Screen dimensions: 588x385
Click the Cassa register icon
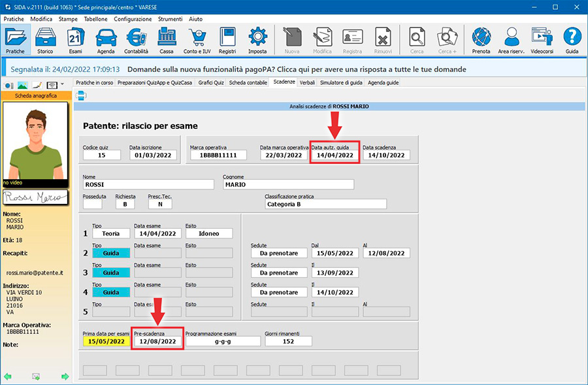click(166, 39)
